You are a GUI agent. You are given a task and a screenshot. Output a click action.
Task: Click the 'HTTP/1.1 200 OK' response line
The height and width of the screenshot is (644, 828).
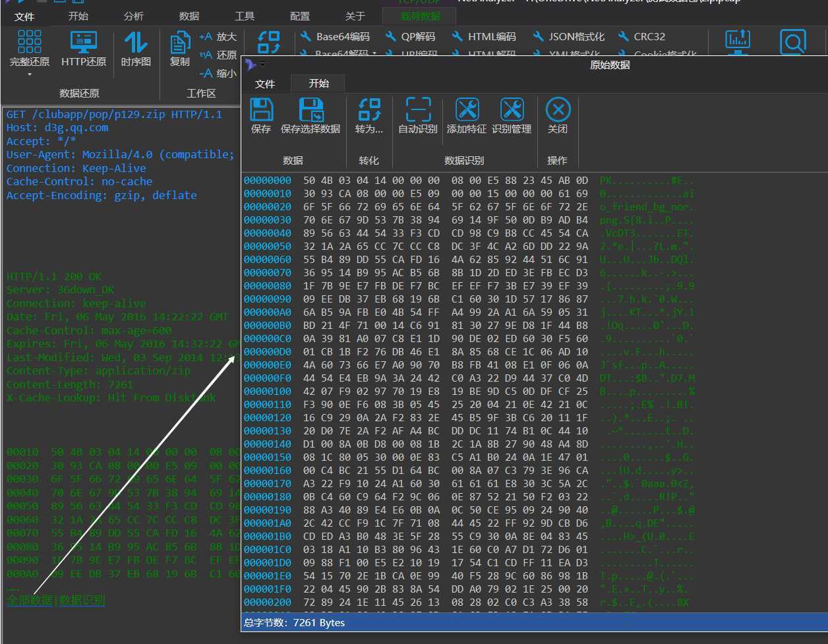pos(54,276)
